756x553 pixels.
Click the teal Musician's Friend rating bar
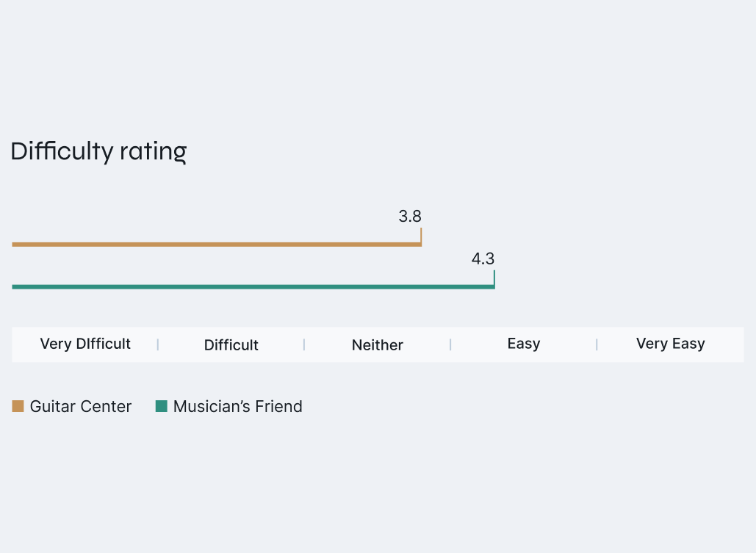pyautogui.click(x=253, y=286)
